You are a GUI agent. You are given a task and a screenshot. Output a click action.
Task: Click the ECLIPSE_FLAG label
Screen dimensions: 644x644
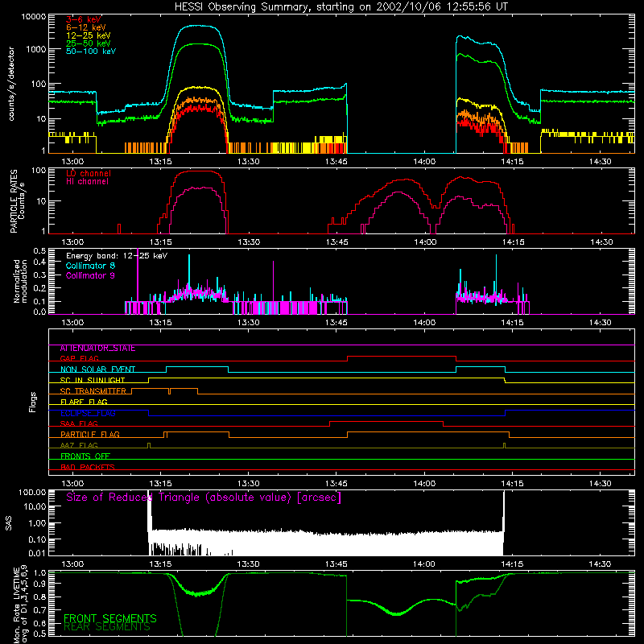(88, 413)
